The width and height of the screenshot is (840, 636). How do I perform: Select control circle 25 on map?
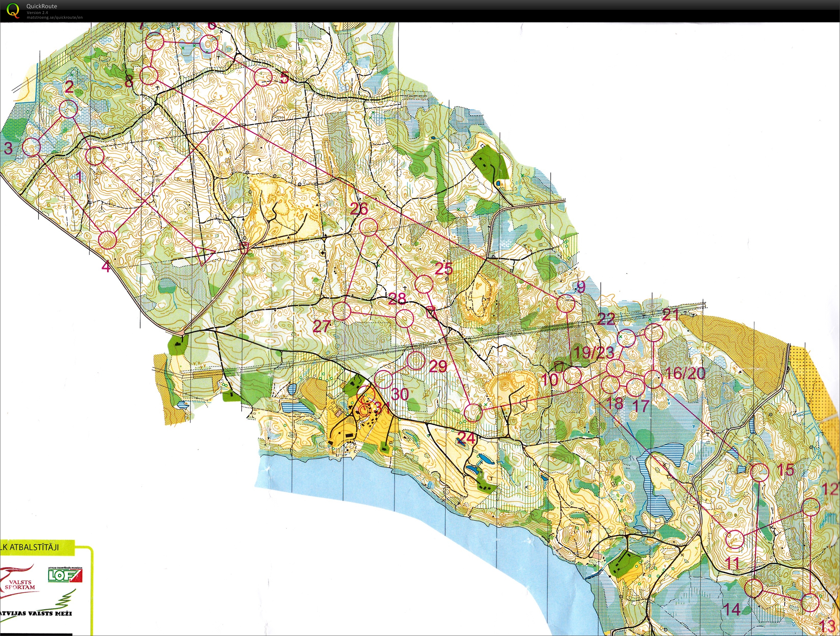point(424,284)
